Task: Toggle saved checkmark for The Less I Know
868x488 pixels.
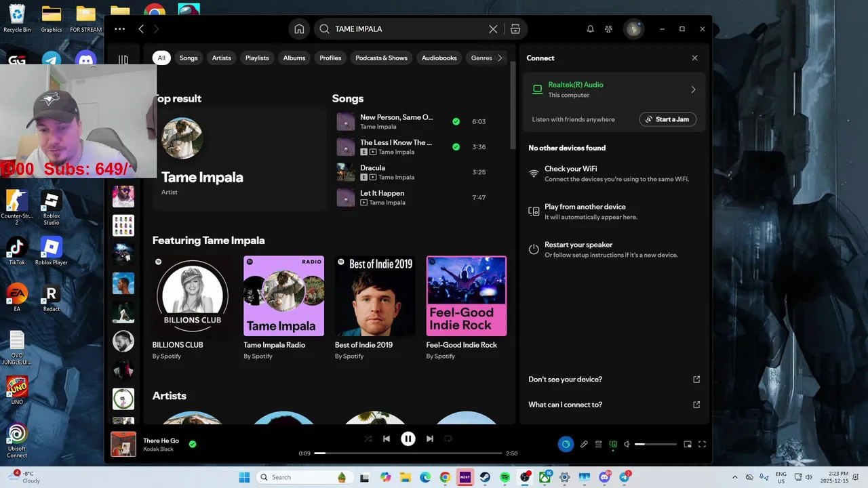Action: click(456, 146)
